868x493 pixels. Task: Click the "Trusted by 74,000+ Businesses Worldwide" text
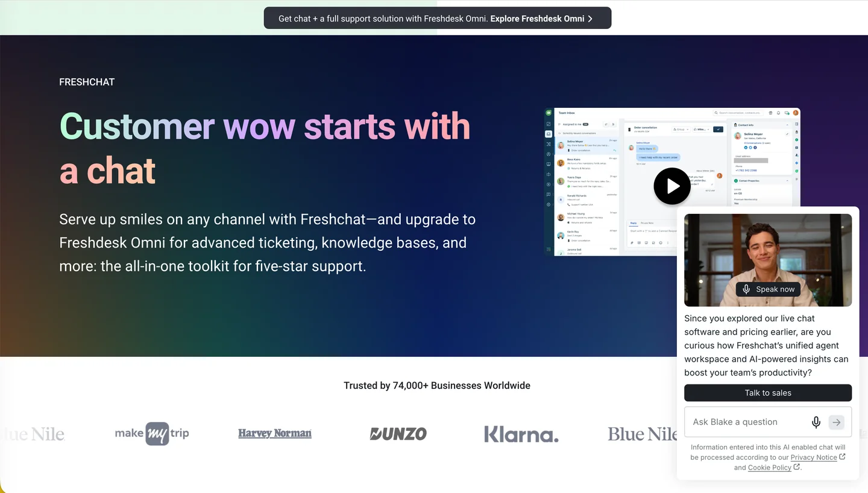pos(437,386)
